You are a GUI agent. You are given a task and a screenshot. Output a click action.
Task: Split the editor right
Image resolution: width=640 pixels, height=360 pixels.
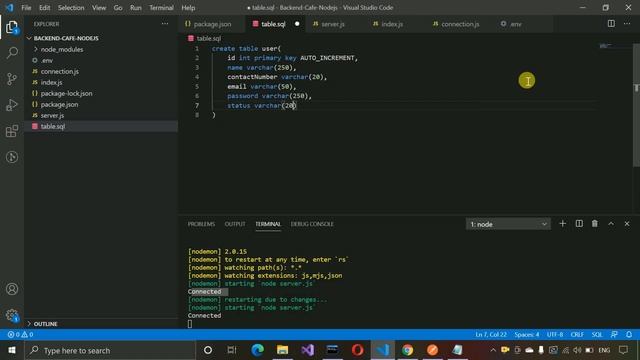(x=611, y=24)
